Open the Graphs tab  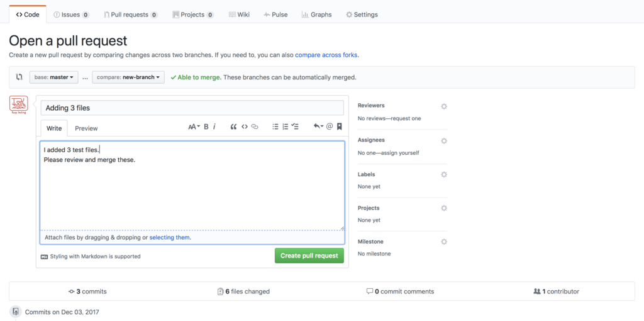click(x=316, y=14)
